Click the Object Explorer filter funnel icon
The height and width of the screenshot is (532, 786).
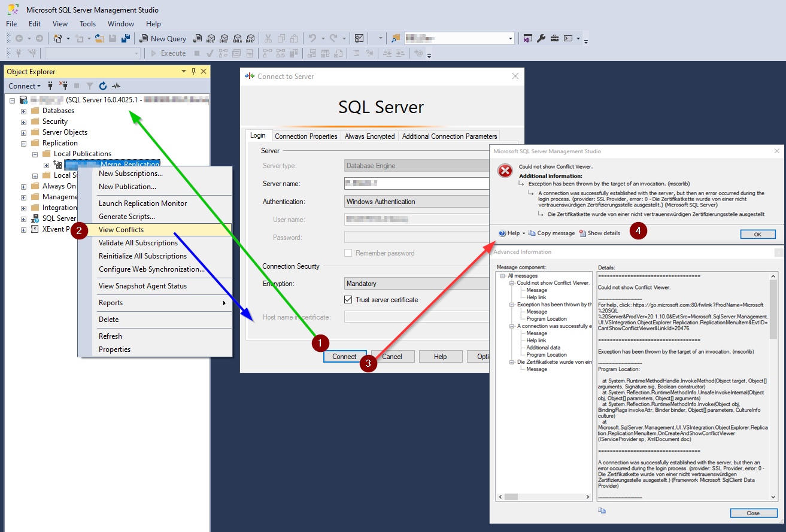click(90, 86)
